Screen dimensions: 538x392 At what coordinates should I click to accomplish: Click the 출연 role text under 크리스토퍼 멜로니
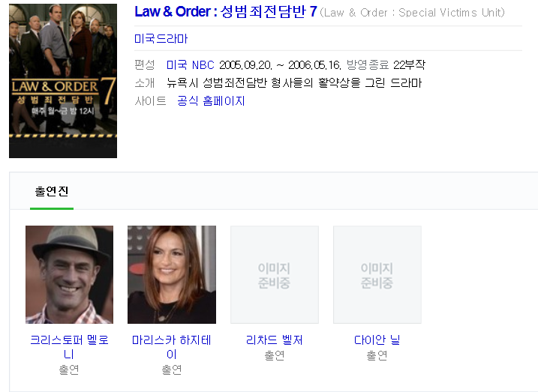(x=69, y=370)
